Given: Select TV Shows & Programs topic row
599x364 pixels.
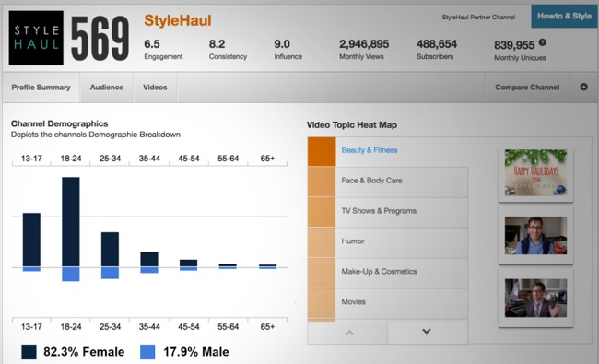Looking at the screenshot, I should pos(388,211).
